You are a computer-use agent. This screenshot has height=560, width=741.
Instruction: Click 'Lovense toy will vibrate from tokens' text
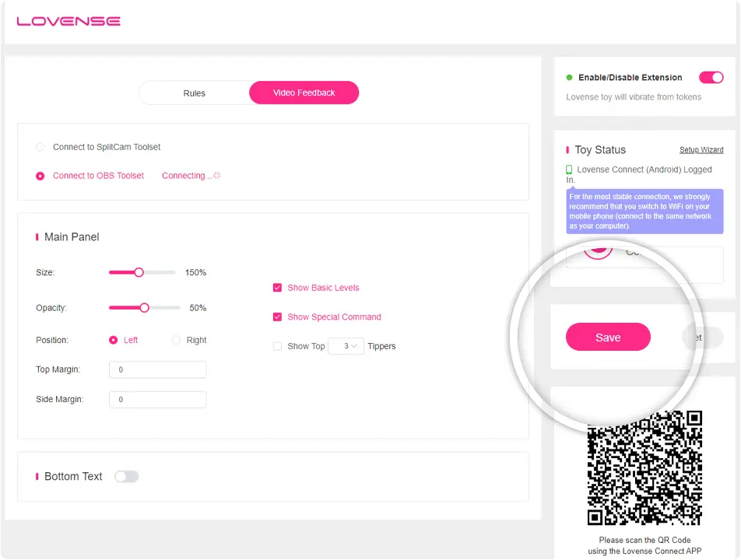point(634,96)
